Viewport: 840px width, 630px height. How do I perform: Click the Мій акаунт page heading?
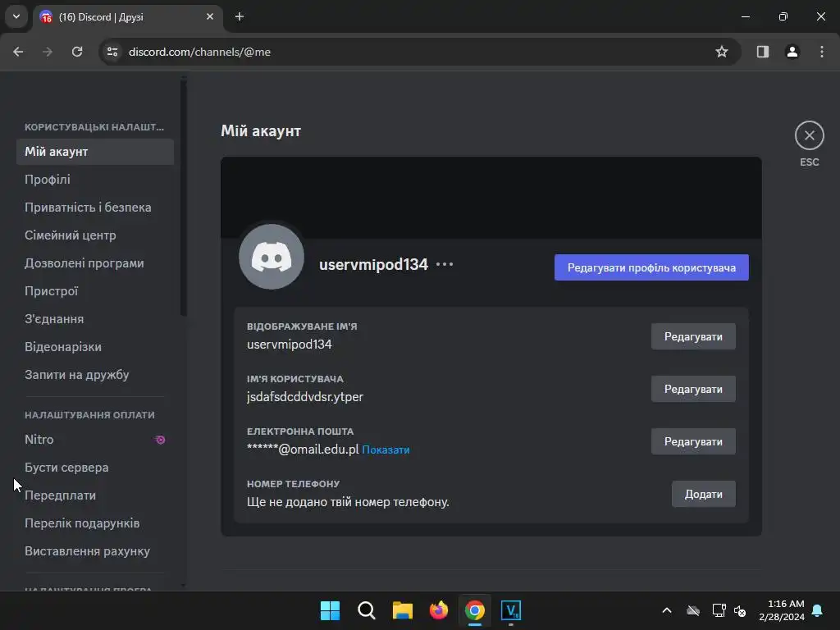[261, 130]
